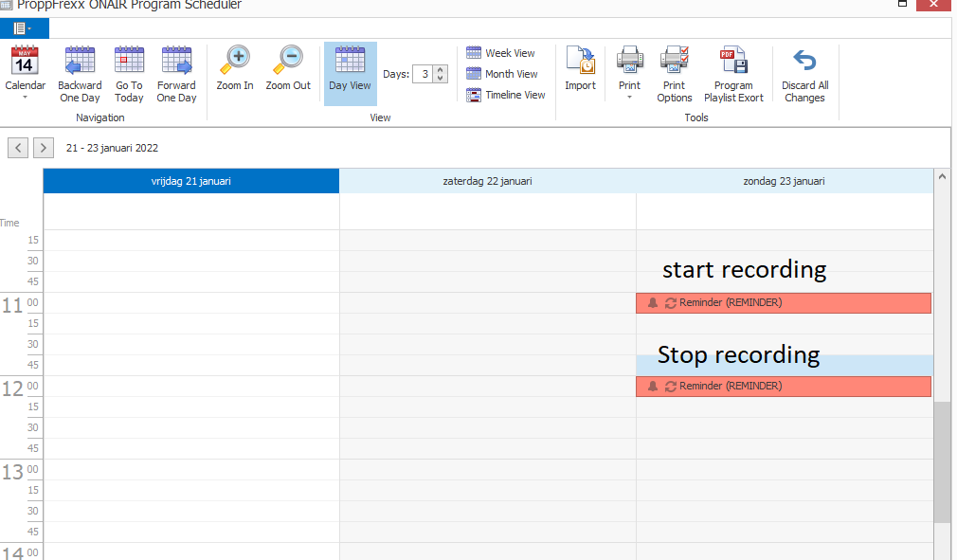Go to next date range arrow
The height and width of the screenshot is (560, 957).
[x=44, y=148]
